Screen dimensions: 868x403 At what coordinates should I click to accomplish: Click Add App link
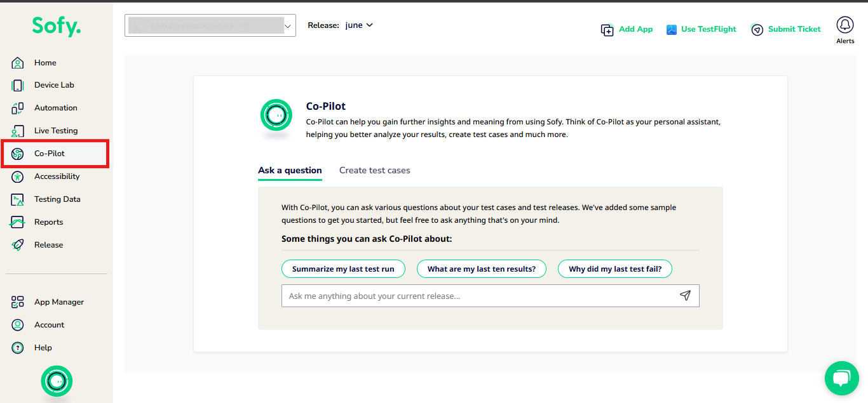pyautogui.click(x=635, y=29)
